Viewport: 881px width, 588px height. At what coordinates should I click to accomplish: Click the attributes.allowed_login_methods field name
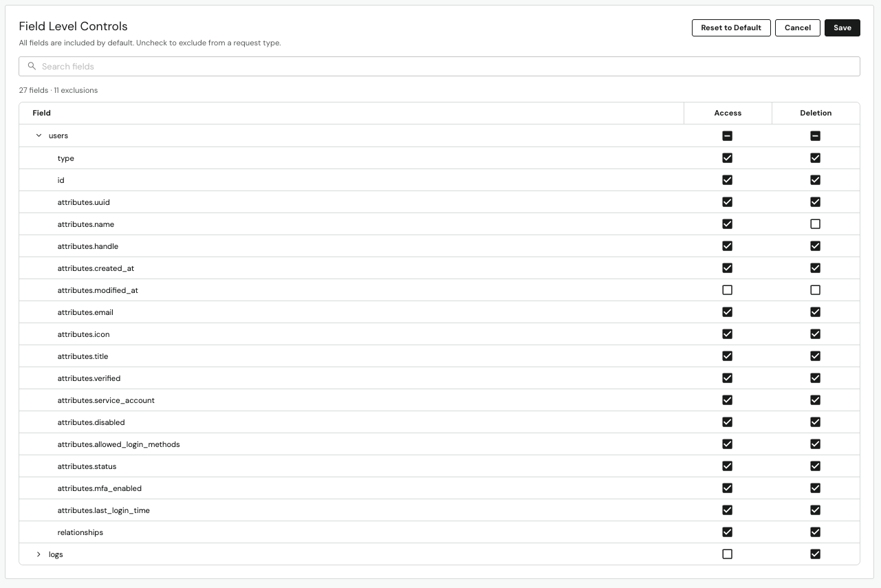click(x=118, y=444)
